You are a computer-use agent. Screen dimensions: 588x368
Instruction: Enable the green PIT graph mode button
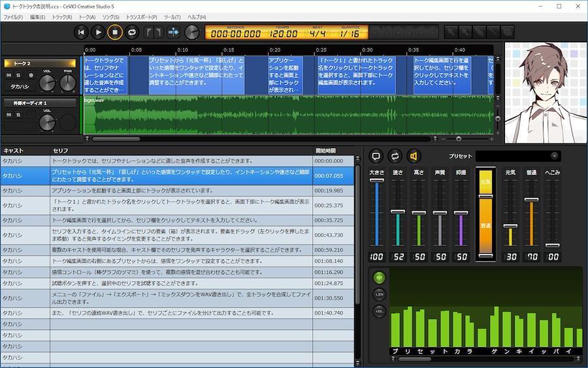[x=379, y=277]
